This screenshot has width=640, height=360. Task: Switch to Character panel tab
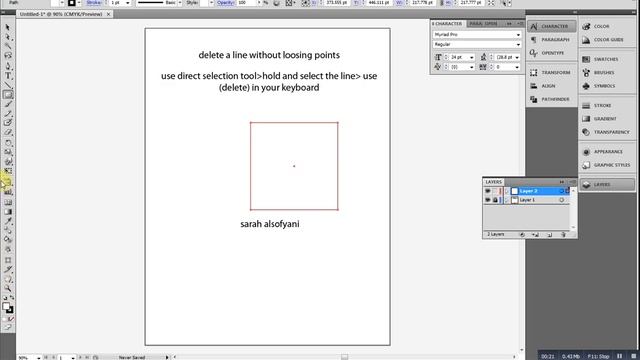click(448, 24)
